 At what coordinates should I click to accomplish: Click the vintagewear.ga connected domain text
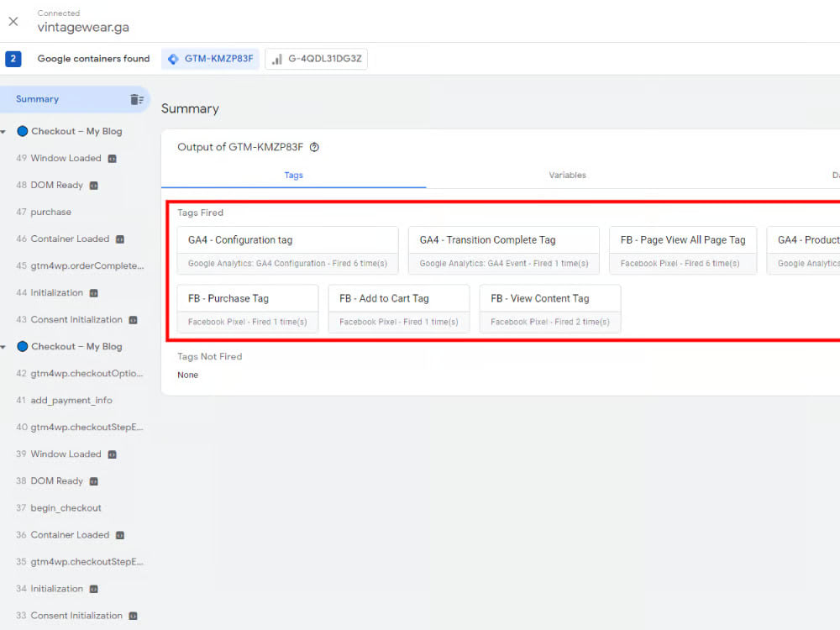(83, 28)
